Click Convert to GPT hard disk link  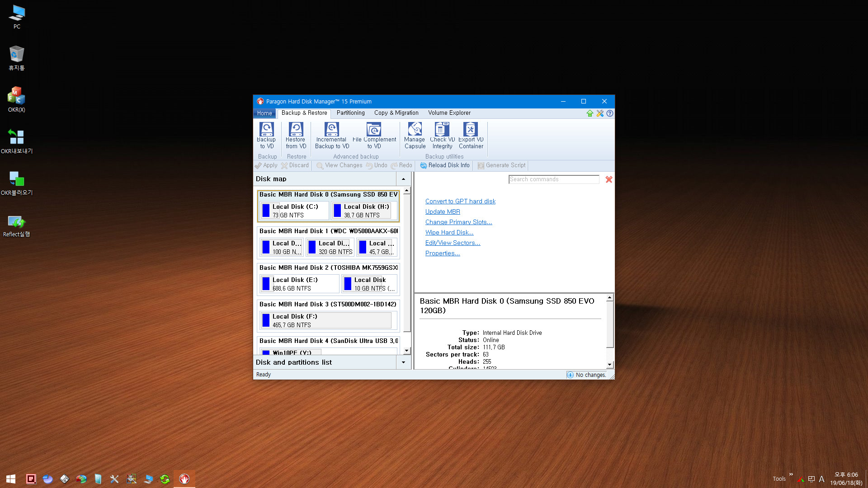point(460,201)
